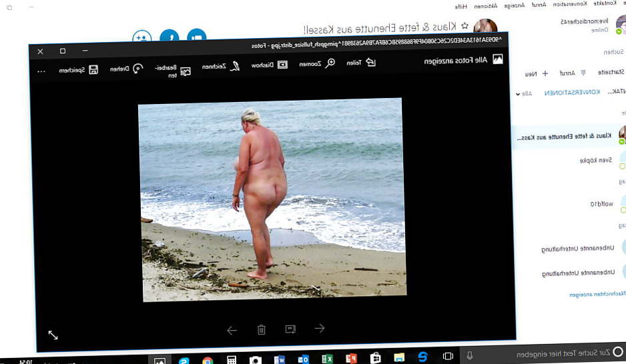The width and height of the screenshot is (626, 364).
Task: Select the Zeichnen drawing tool
Action: click(x=234, y=66)
